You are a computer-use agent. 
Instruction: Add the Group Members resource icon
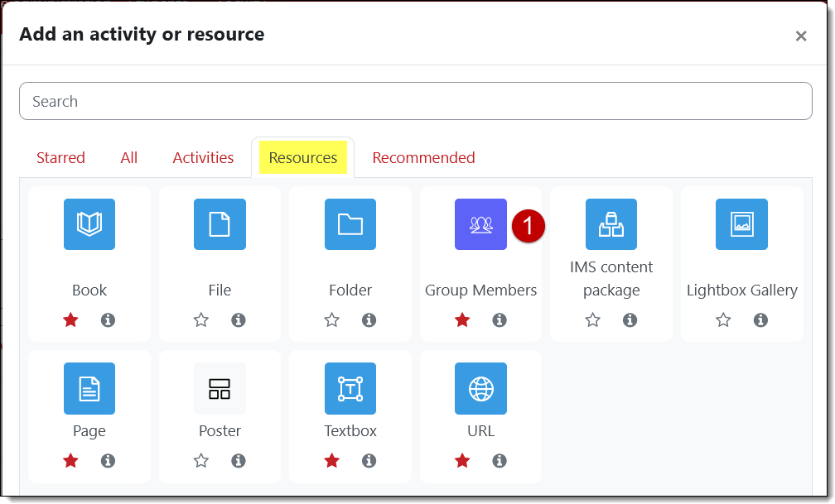click(480, 224)
